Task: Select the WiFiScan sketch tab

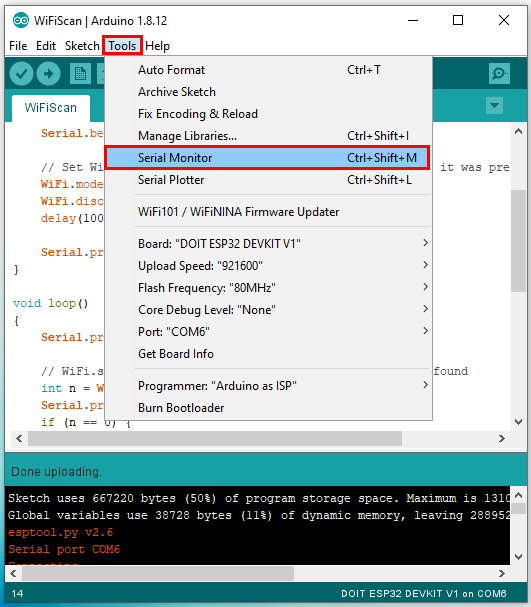Action: pyautogui.click(x=51, y=108)
